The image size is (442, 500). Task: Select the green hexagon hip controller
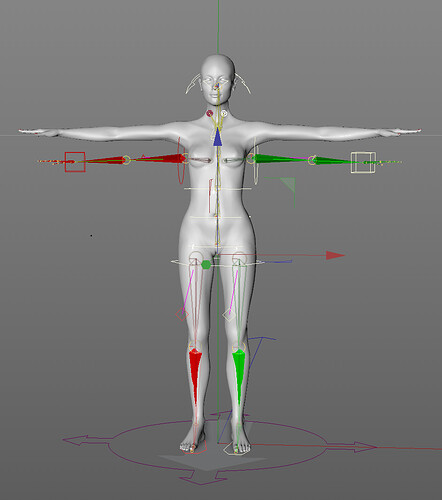(206, 265)
